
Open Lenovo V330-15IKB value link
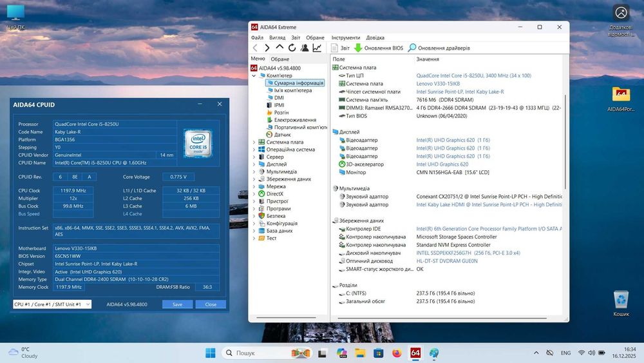438,84
